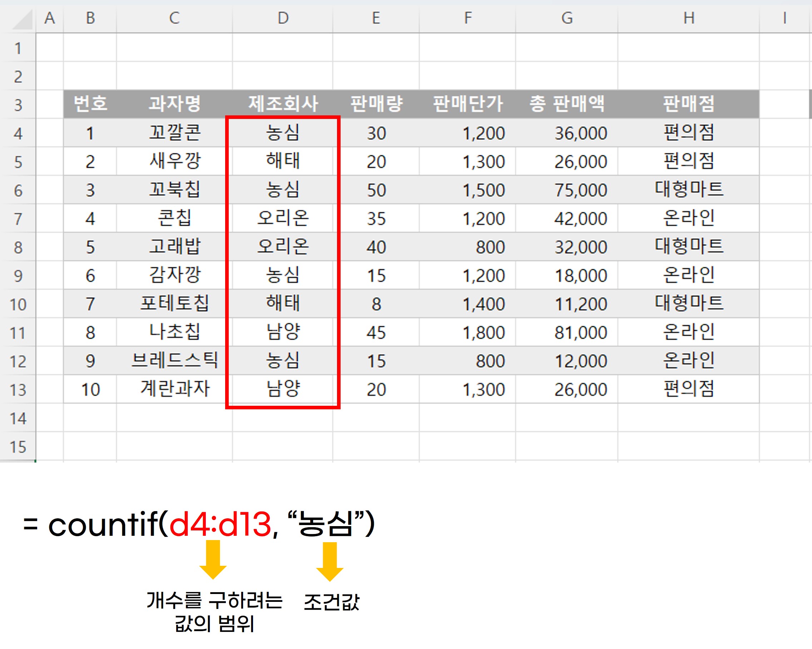This screenshot has height=649, width=812.
Task: Click the 판매점 header cell
Action: 688,104
